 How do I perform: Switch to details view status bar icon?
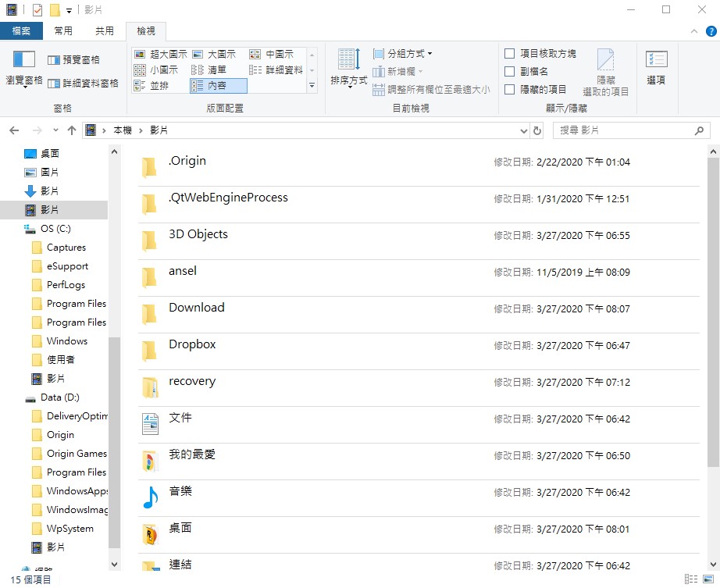[x=690, y=579]
